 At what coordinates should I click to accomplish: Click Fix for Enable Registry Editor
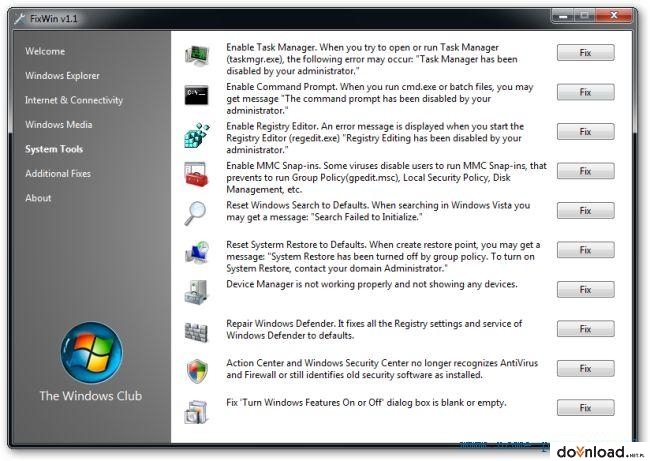pos(585,131)
